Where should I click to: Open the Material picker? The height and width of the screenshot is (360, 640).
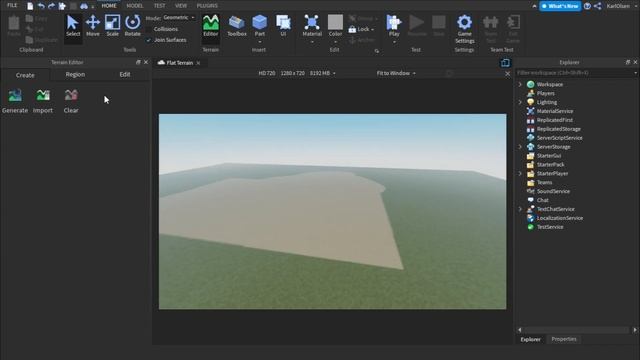tap(312, 25)
